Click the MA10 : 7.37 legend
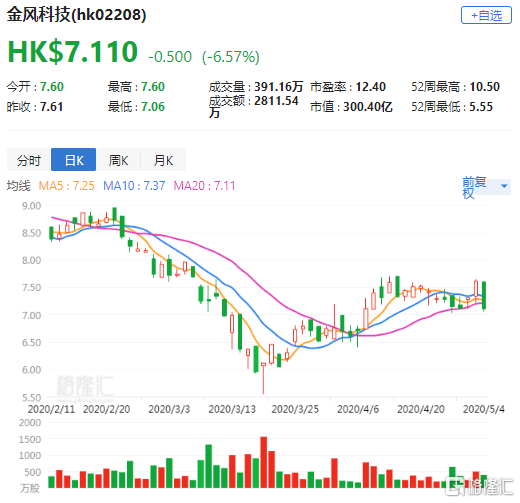 point(134,186)
